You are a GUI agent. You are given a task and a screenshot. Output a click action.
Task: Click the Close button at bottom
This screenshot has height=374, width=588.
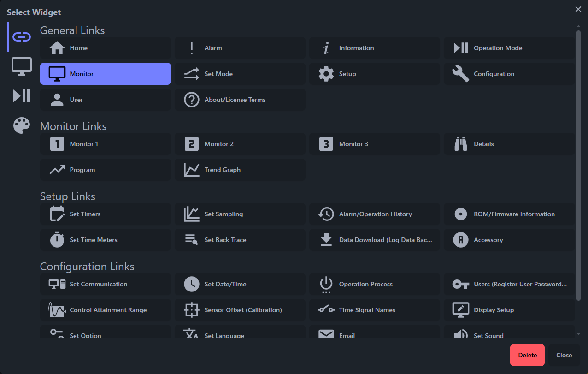coord(564,355)
